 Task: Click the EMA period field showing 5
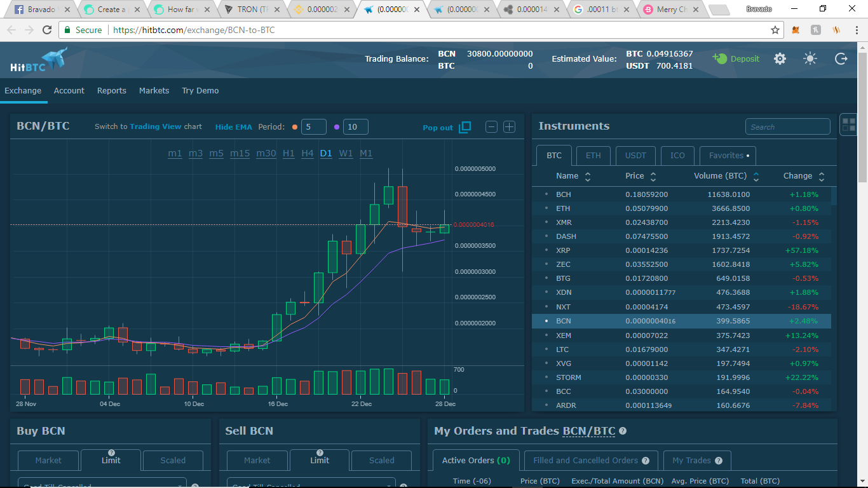[314, 127]
